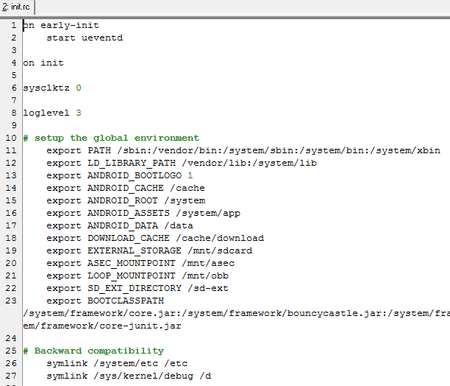The height and width of the screenshot is (386, 450).
Task: Click EXTERNAL_STORAGE variable name
Action: pos(135,251)
